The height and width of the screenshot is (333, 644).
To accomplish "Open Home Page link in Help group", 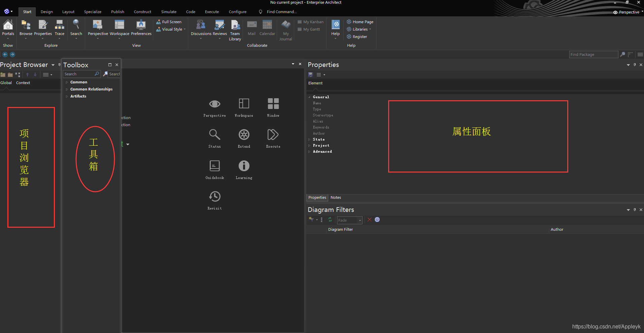I will point(360,22).
